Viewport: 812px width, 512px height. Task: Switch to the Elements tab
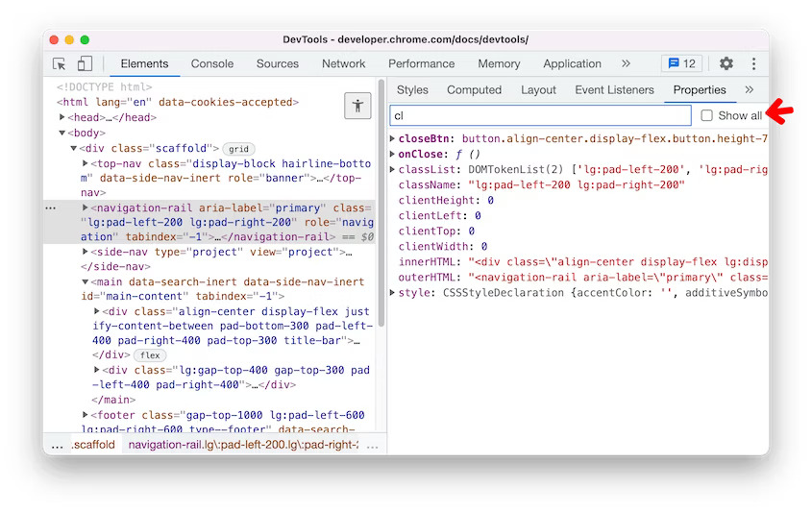tap(144, 63)
